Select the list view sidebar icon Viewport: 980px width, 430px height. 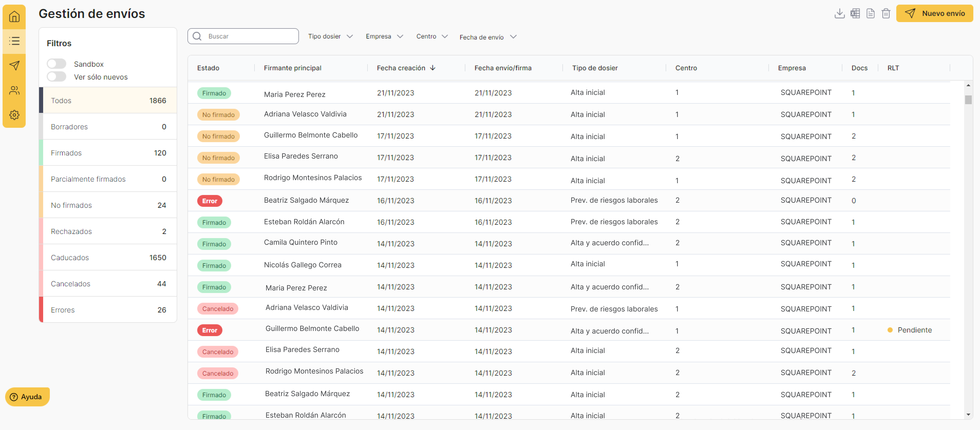pos(14,41)
